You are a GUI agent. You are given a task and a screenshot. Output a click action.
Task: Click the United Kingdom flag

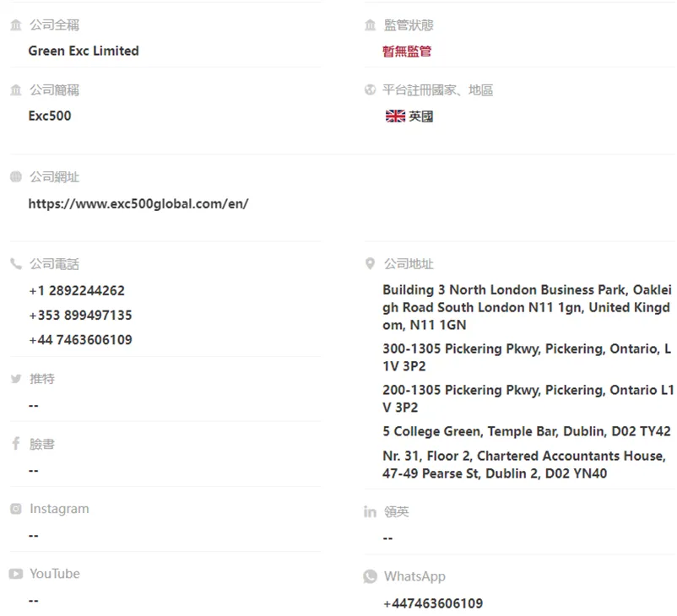[395, 116]
